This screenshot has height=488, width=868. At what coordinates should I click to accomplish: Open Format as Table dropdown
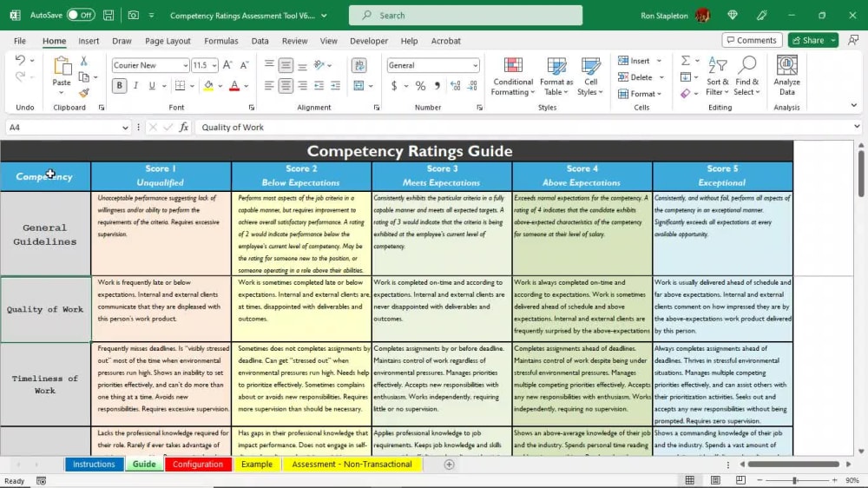(556, 76)
